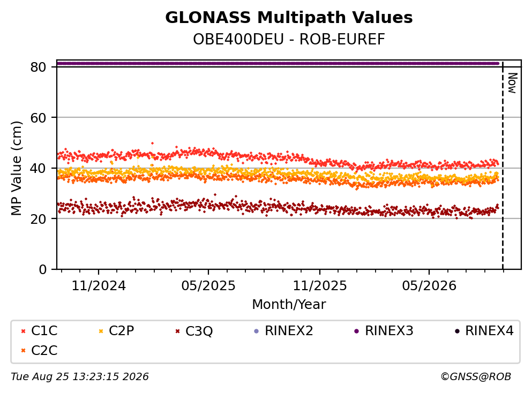Image resolution: width=532 pixels, height=393 pixels.
Task: Click the Month/Year axis label
Action: (x=289, y=305)
